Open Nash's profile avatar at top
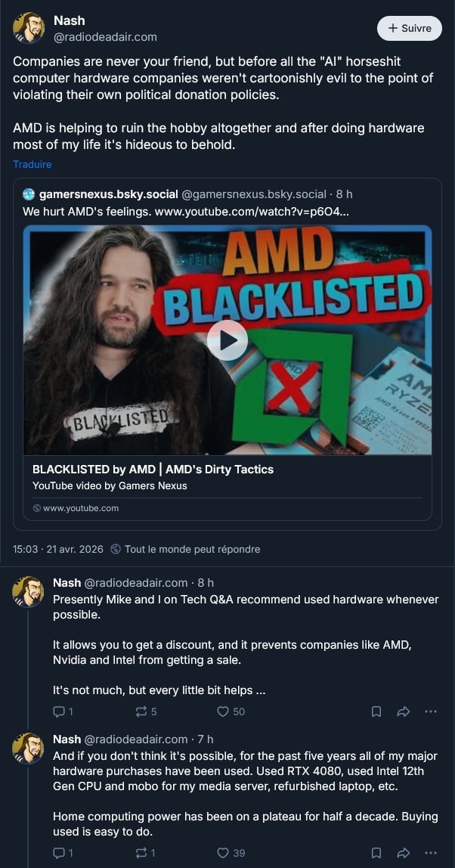Screen dimensions: 455x868 tap(29, 28)
